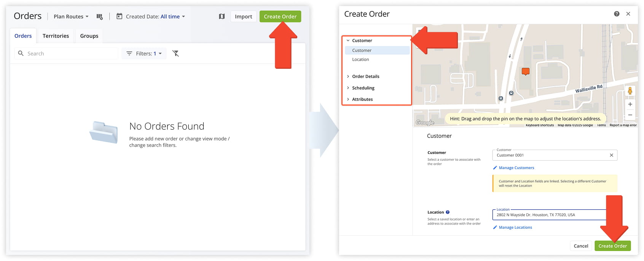The height and width of the screenshot is (261, 644).
Task: Close the Create Order dialog with X
Action: (x=628, y=14)
